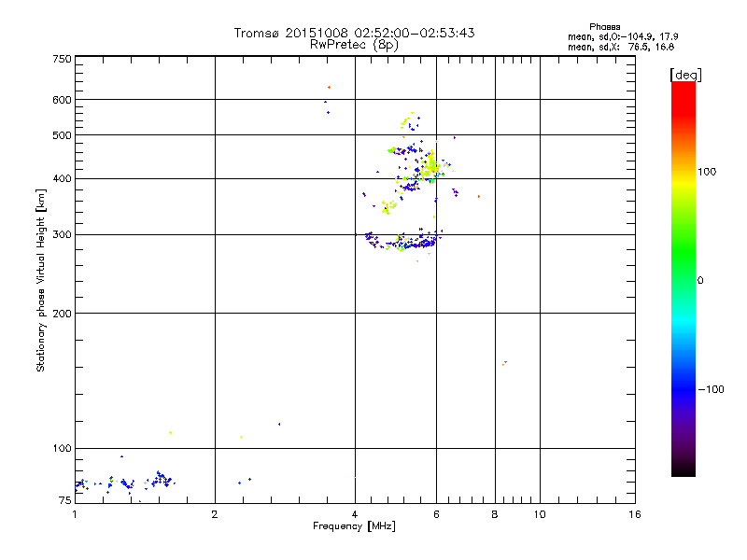The image size is (747, 560).
Task: Click the blue low-altitude echoes near 1.5 MHz
Action: pos(162,479)
